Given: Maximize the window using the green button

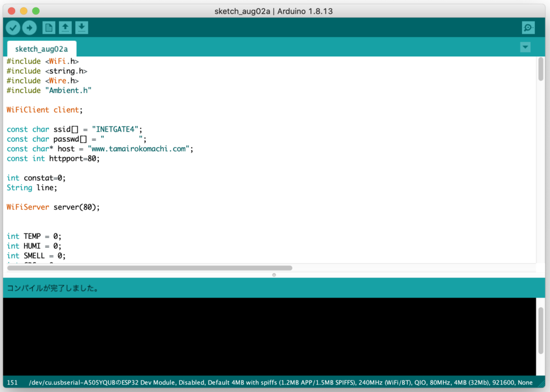Looking at the screenshot, I should click(x=35, y=11).
